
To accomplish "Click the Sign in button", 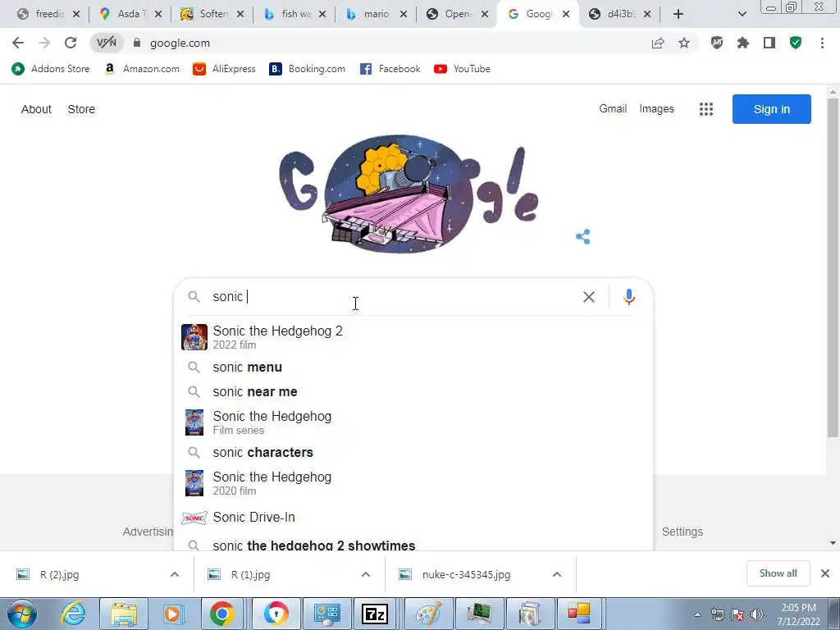I will coord(771,109).
